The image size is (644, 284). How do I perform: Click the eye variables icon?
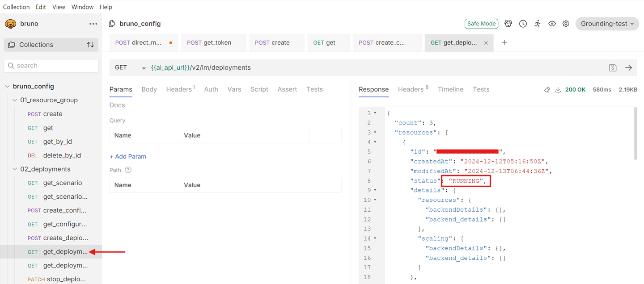coord(552,24)
